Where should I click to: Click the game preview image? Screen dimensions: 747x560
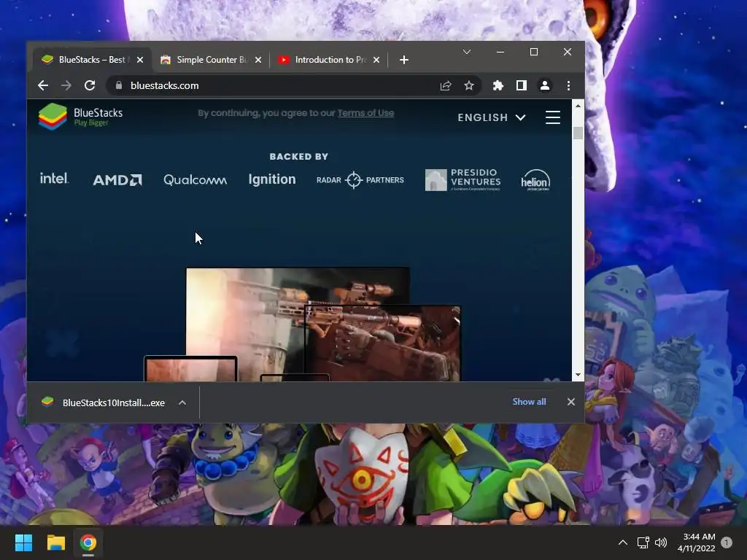pos(302,324)
